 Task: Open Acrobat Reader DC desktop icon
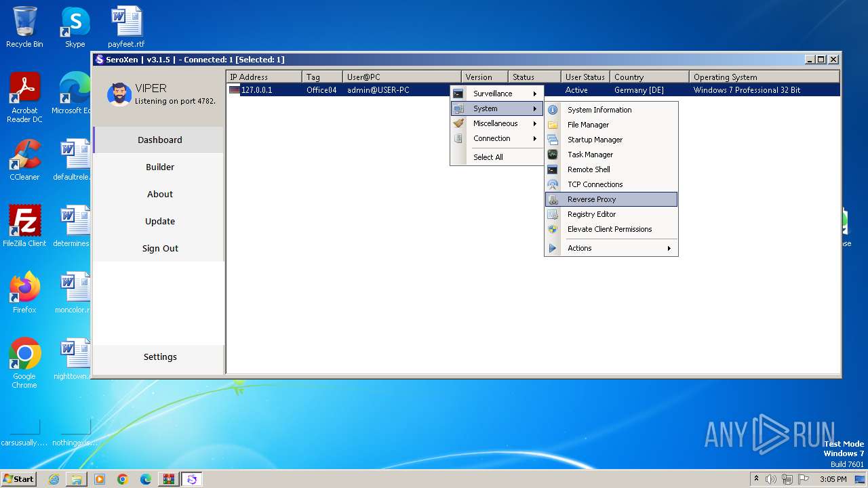point(24,97)
